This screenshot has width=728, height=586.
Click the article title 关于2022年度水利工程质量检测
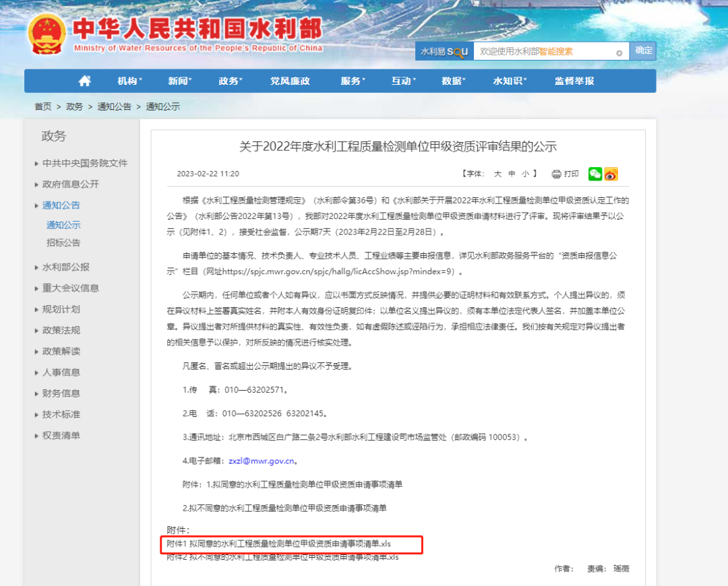398,147
